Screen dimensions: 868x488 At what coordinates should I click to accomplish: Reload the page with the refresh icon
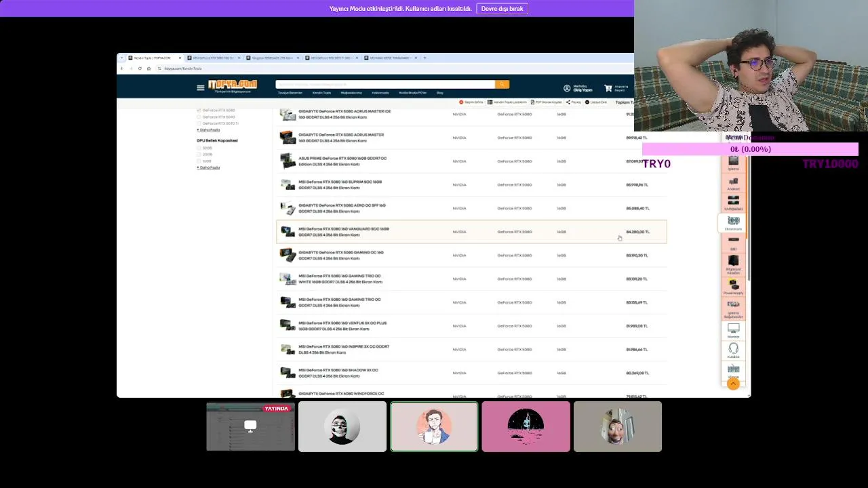tap(140, 68)
